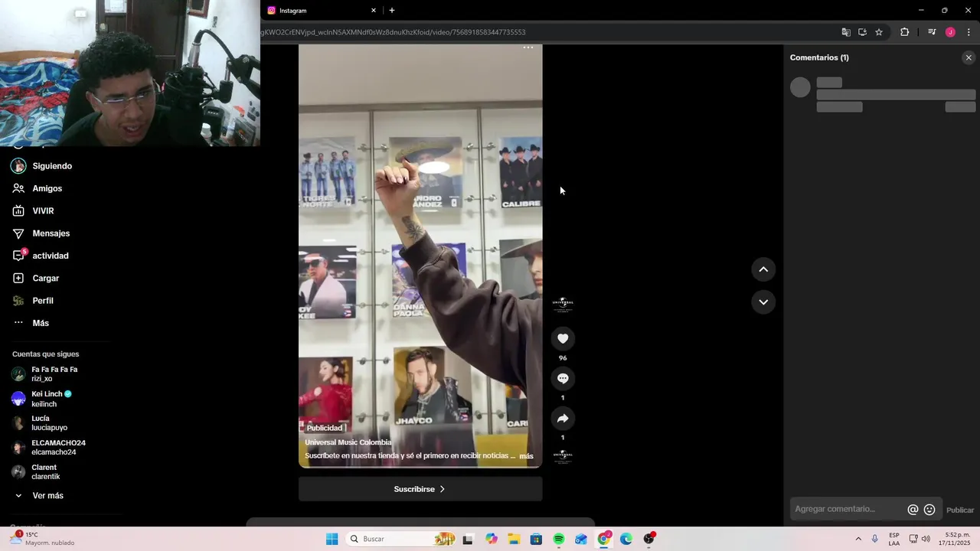
Task: Open the video's three-dot options menu
Action: [528, 47]
